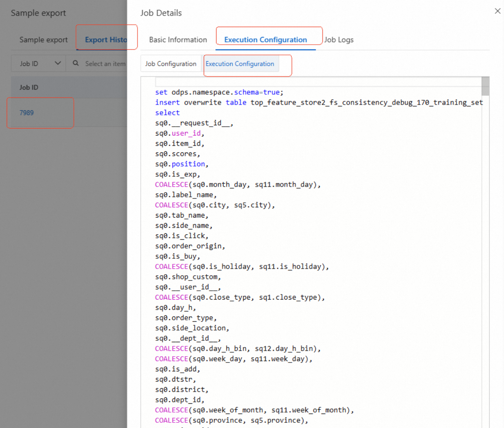Place cursor on the 'select' keyword line
This screenshot has height=428, width=504.
(x=168, y=113)
